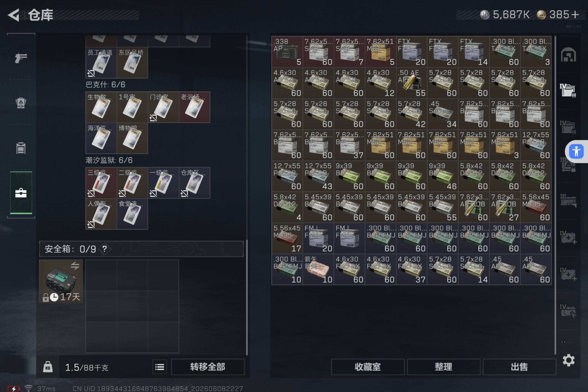The width and height of the screenshot is (588, 392).
Task: Select the 生物数... keycard
Action: coord(101,107)
